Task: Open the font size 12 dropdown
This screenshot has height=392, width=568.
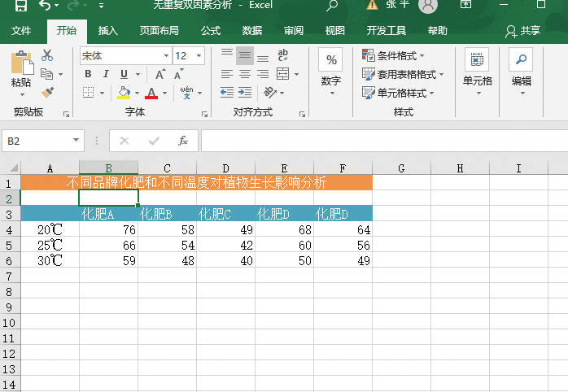Action: pyautogui.click(x=201, y=56)
